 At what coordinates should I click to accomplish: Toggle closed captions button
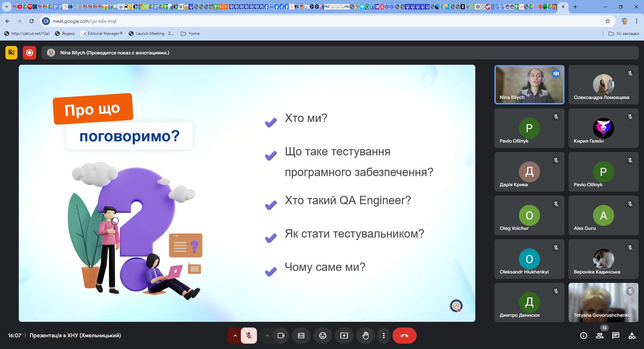click(301, 336)
